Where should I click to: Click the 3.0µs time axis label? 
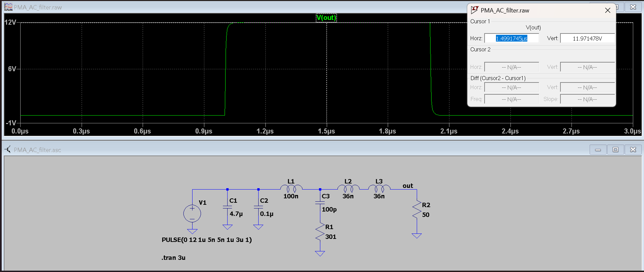[x=633, y=131]
